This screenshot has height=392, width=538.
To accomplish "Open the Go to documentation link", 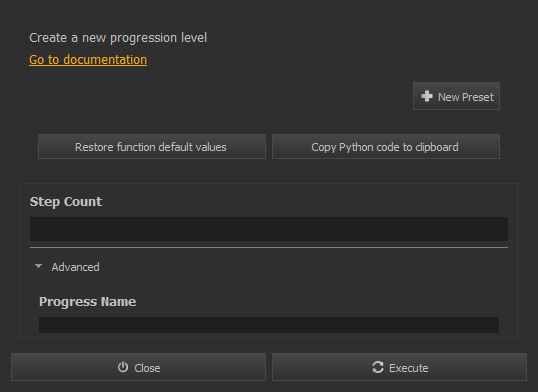I will tap(88, 60).
